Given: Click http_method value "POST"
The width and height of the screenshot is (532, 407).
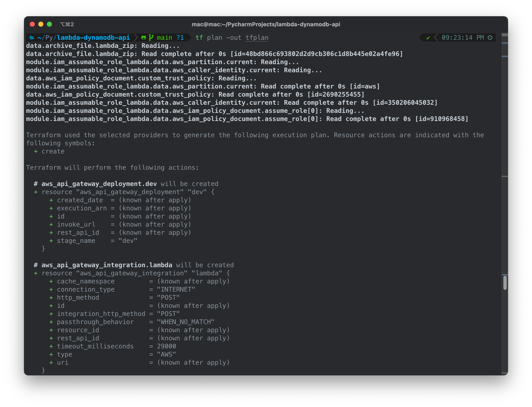Looking at the screenshot, I should point(168,297).
